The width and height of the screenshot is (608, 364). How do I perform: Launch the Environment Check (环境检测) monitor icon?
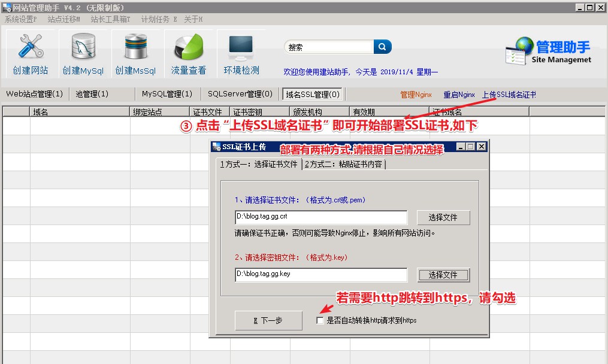coord(241,47)
